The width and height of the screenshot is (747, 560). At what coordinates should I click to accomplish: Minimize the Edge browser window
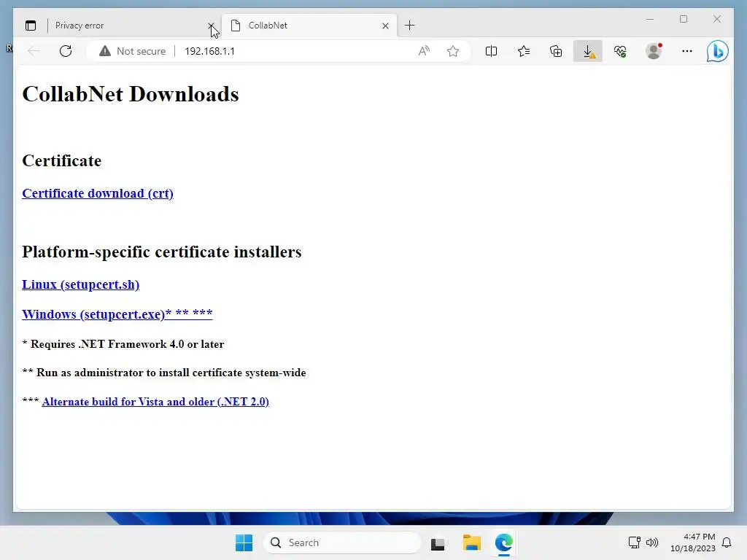click(650, 19)
